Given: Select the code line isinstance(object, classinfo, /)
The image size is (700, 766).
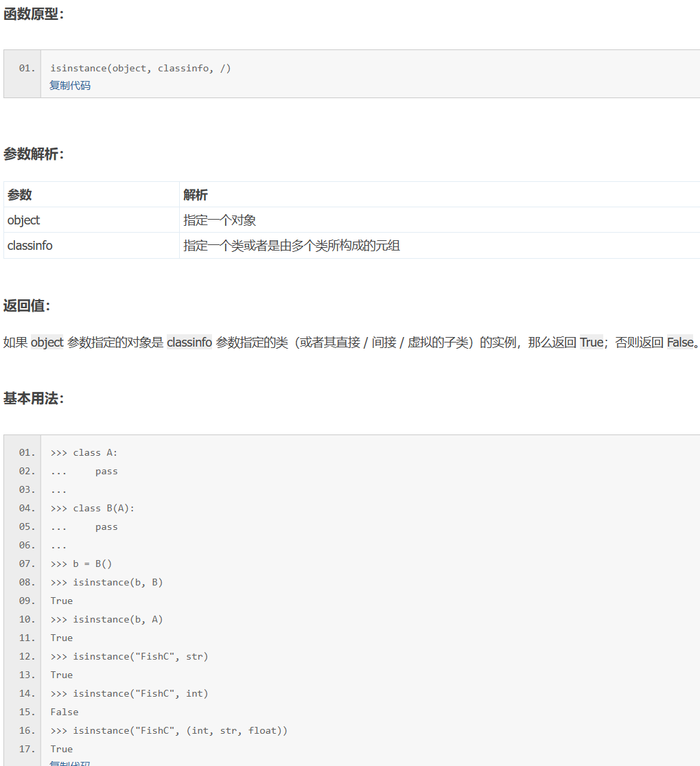Looking at the screenshot, I should point(140,68).
